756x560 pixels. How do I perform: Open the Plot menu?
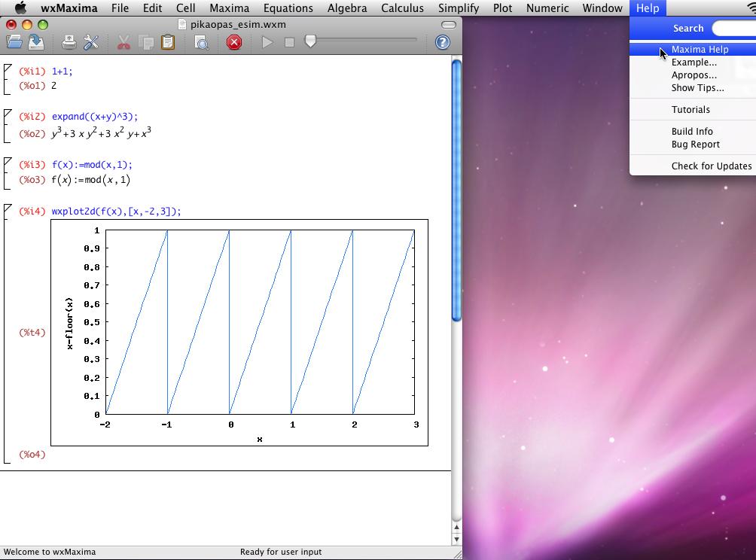502,8
